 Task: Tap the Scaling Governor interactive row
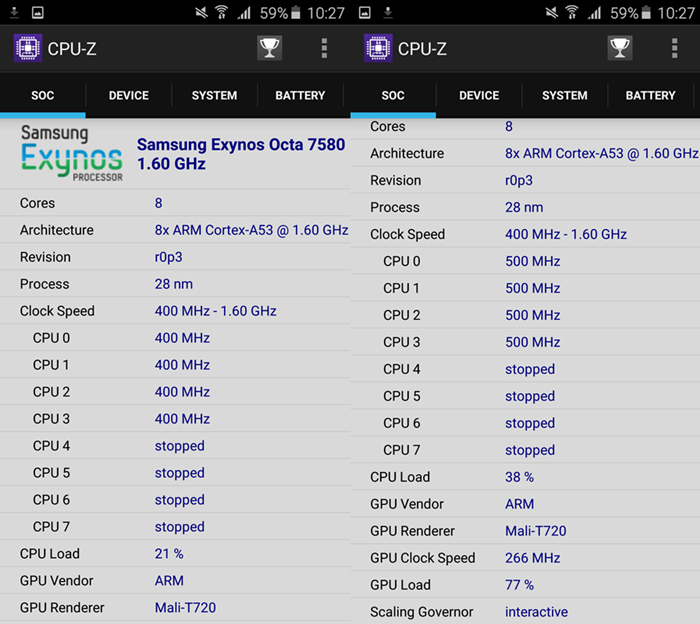[525, 612]
